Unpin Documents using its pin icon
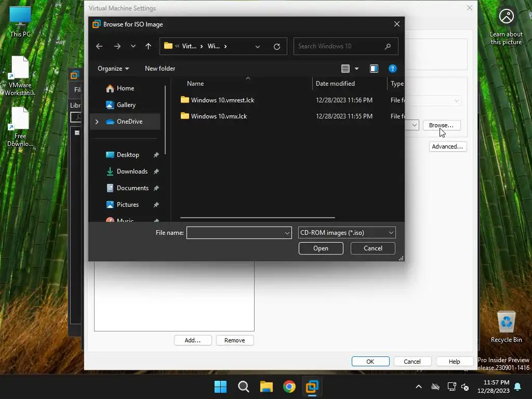 point(156,188)
